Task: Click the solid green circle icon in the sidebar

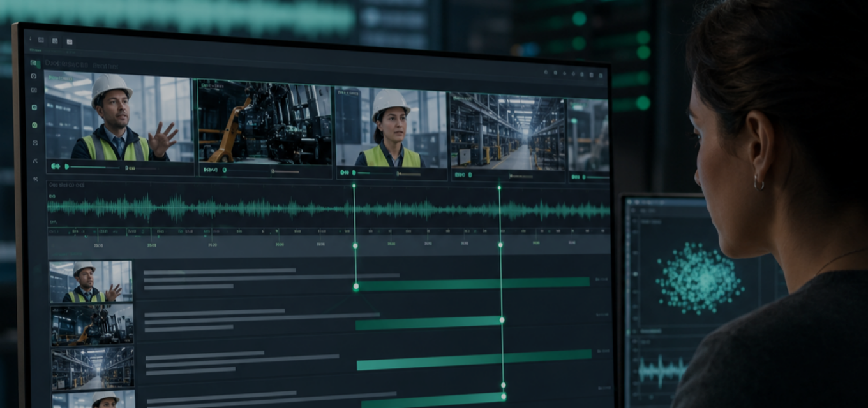Action: click(34, 125)
